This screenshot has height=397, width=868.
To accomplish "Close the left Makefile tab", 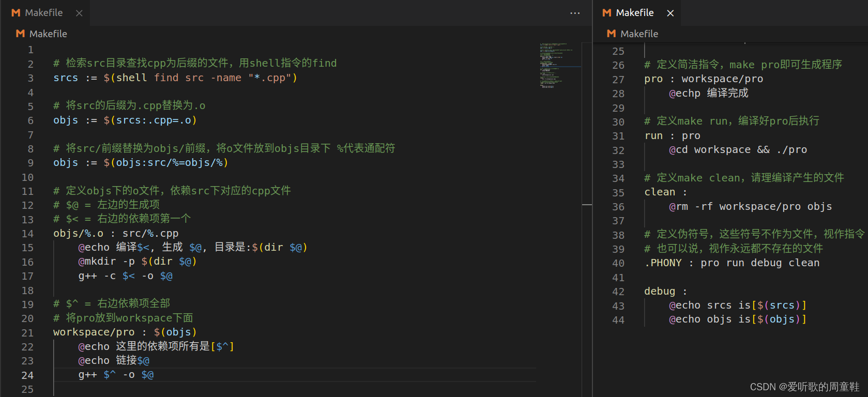I will click(79, 13).
